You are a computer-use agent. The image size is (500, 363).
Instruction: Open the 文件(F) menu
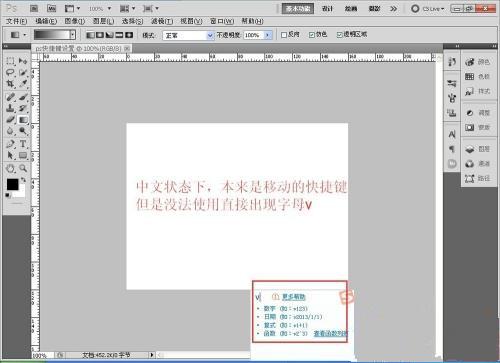[16, 21]
